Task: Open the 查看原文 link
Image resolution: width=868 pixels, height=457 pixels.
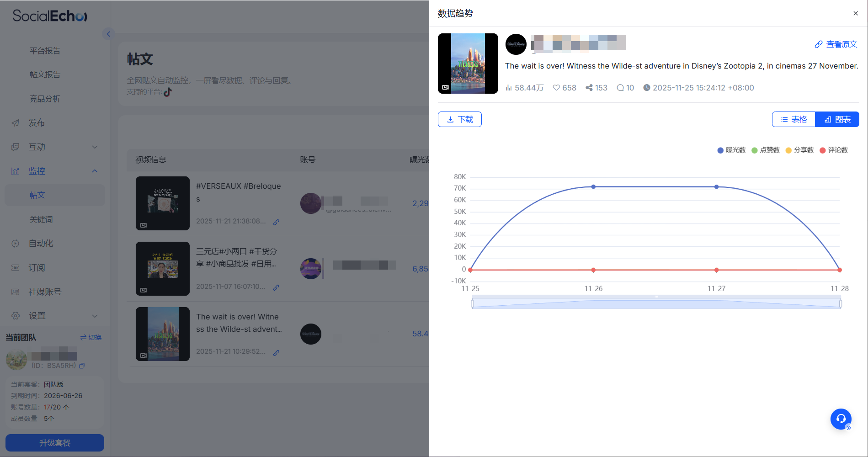Action: [x=836, y=44]
